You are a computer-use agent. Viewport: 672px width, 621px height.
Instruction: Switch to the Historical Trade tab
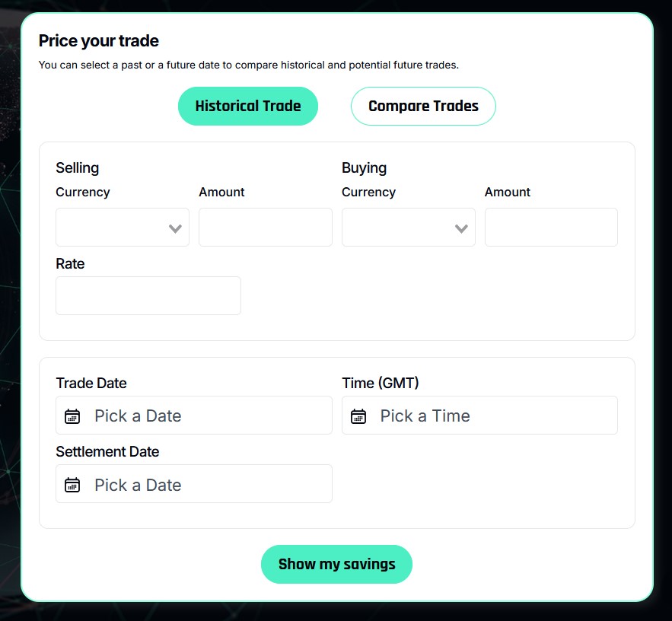coord(248,107)
